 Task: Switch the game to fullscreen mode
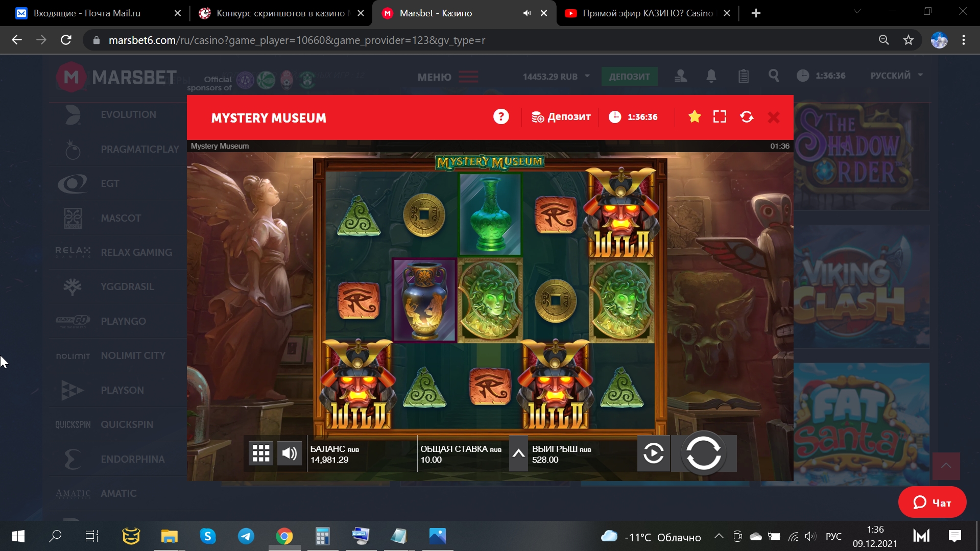click(x=720, y=117)
